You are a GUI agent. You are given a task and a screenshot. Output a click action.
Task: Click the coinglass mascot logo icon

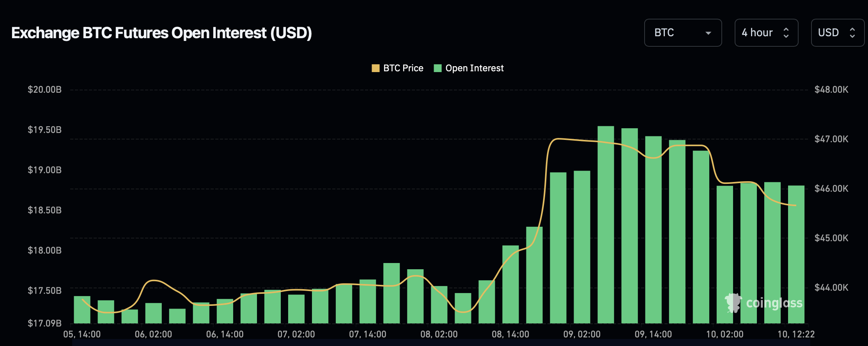(733, 303)
